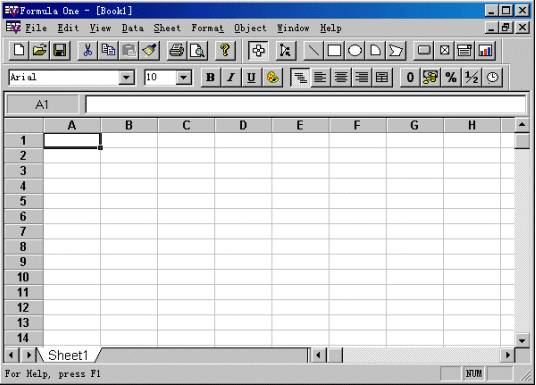Toggle Bold formatting
Image resolution: width=536 pixels, height=385 pixels.
(211, 77)
